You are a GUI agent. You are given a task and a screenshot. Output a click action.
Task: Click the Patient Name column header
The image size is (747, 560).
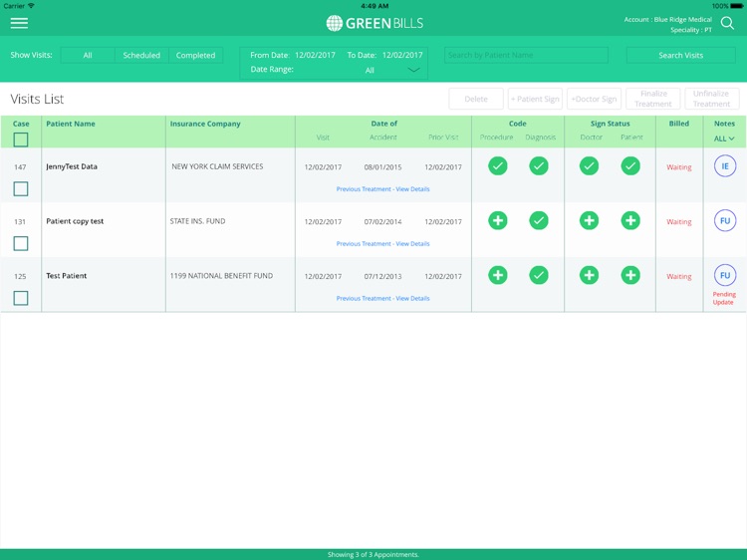[x=71, y=124]
